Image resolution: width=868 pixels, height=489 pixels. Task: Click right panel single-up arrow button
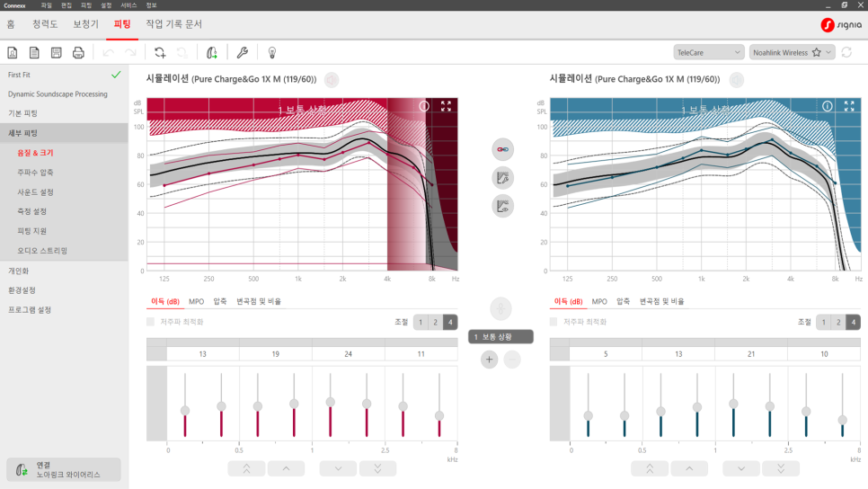click(689, 468)
